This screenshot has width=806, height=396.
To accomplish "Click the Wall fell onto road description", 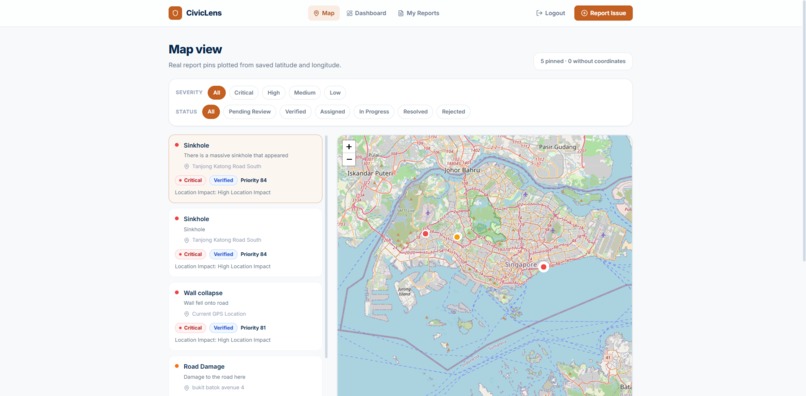I will tap(206, 303).
